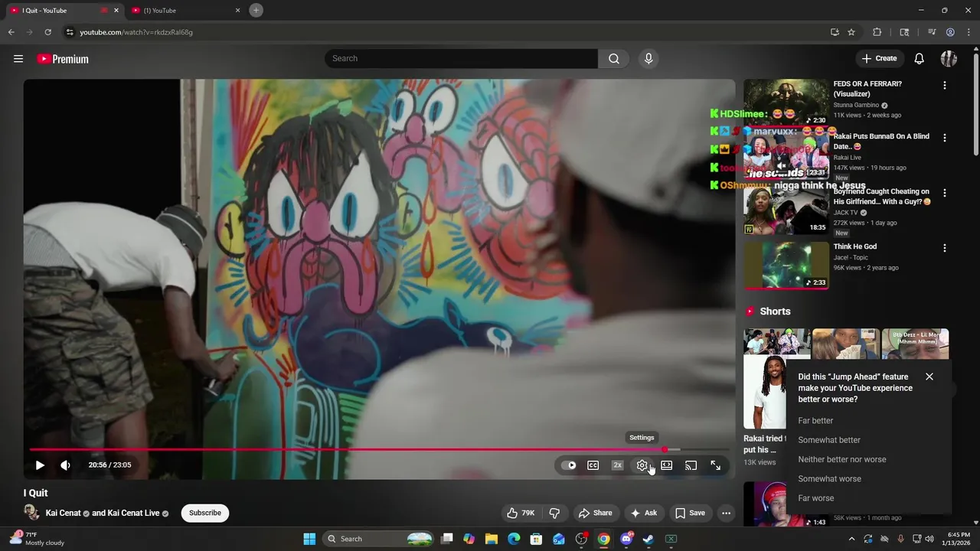Seek using the red video progress bar
Image resolution: width=980 pixels, height=551 pixels.
[379, 450]
